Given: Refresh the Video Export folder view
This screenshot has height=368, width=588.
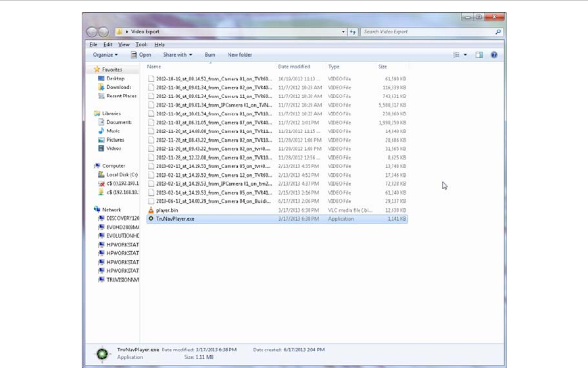Looking at the screenshot, I should (353, 32).
